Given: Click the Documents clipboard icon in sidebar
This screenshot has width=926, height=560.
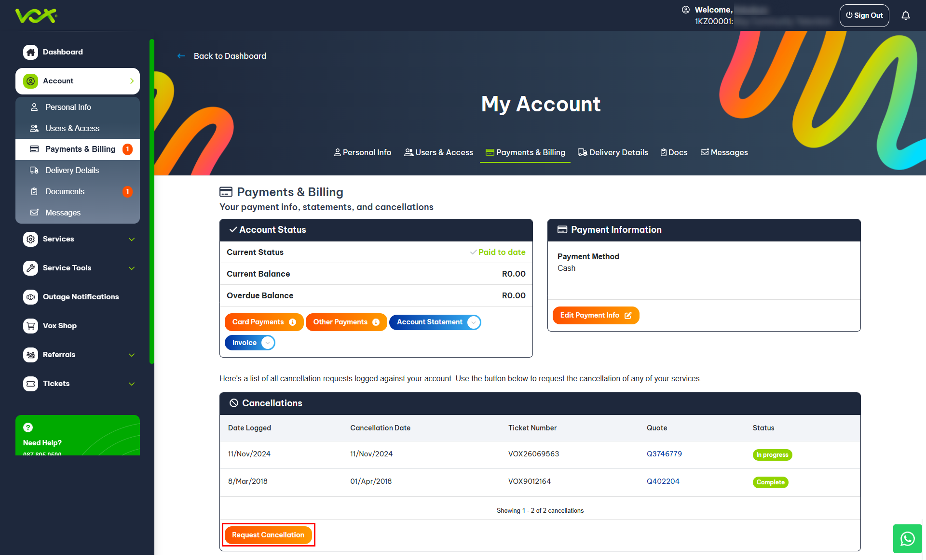Looking at the screenshot, I should click(34, 192).
